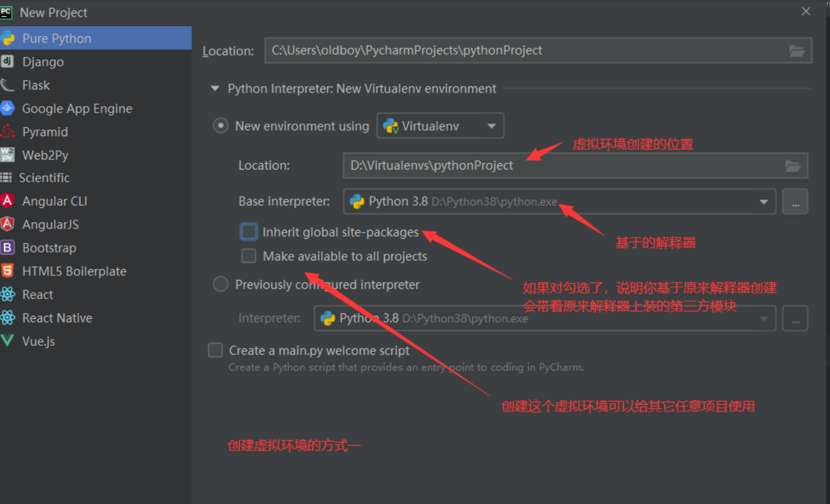Click the Pyramid project icon

pyautogui.click(x=7, y=132)
